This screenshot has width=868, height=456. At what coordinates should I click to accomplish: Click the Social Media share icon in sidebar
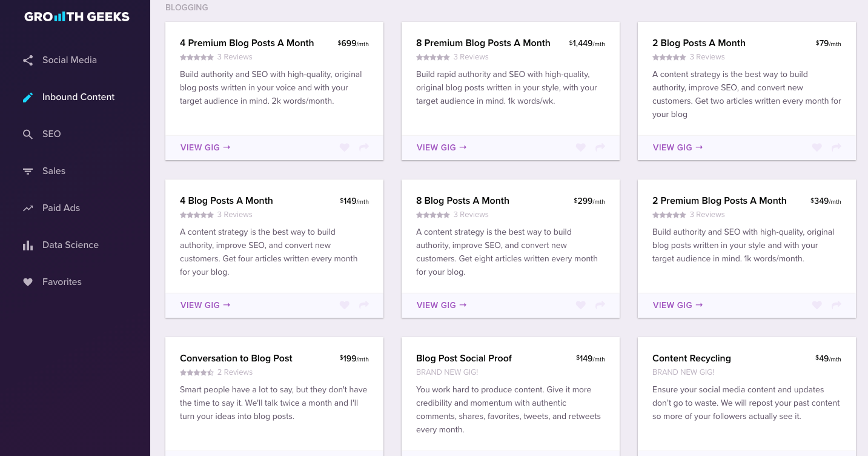(x=28, y=61)
